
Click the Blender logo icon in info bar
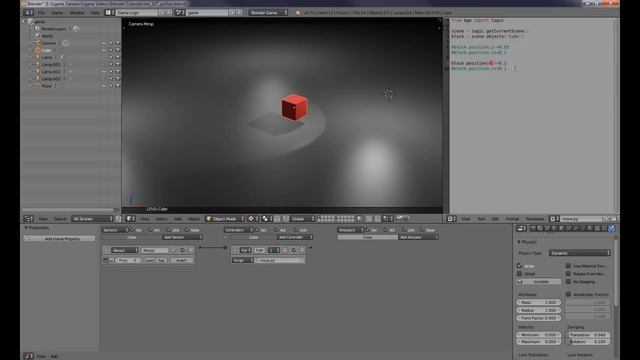(x=298, y=13)
